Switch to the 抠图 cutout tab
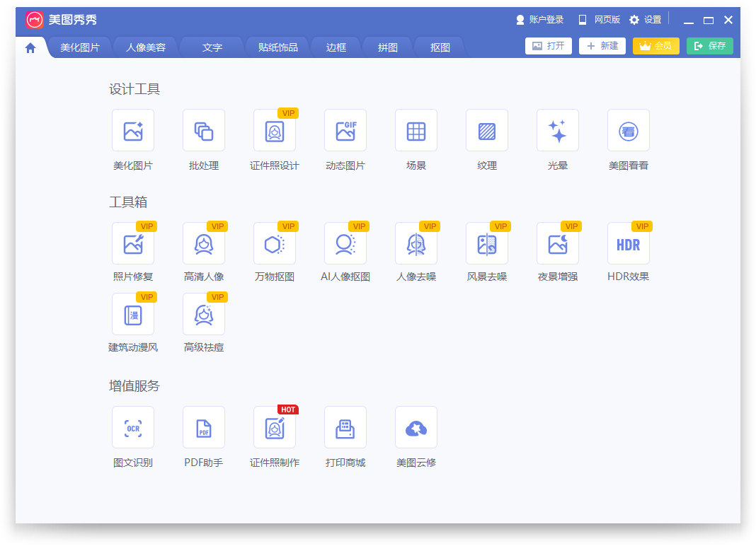The image size is (756, 546). pos(440,47)
